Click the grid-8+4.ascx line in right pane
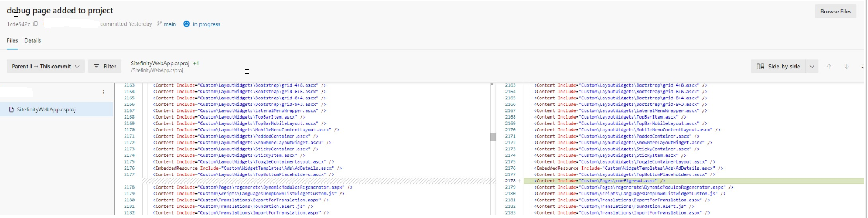Viewport: 868px width, 218px height. (x=621, y=98)
